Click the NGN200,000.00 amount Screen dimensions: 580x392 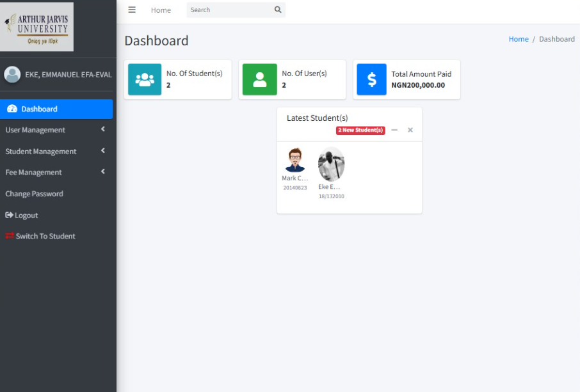pyautogui.click(x=418, y=85)
